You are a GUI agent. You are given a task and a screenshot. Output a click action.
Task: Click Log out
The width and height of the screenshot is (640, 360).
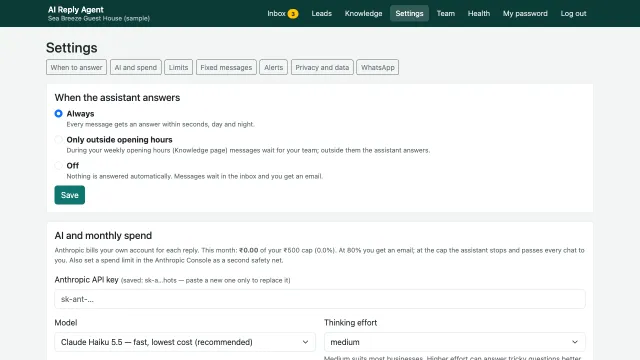(573, 13)
